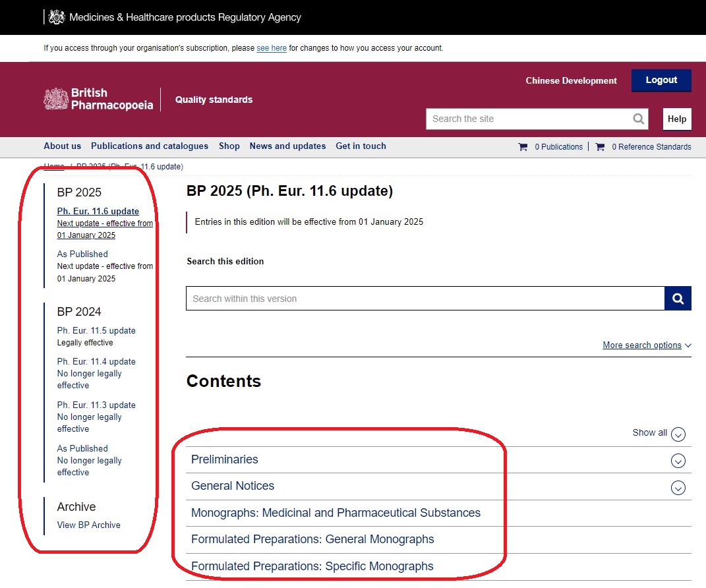This screenshot has width=706, height=588.
Task: Select Ph. Eur. 11.5 update edition
Action: pyautogui.click(x=96, y=330)
